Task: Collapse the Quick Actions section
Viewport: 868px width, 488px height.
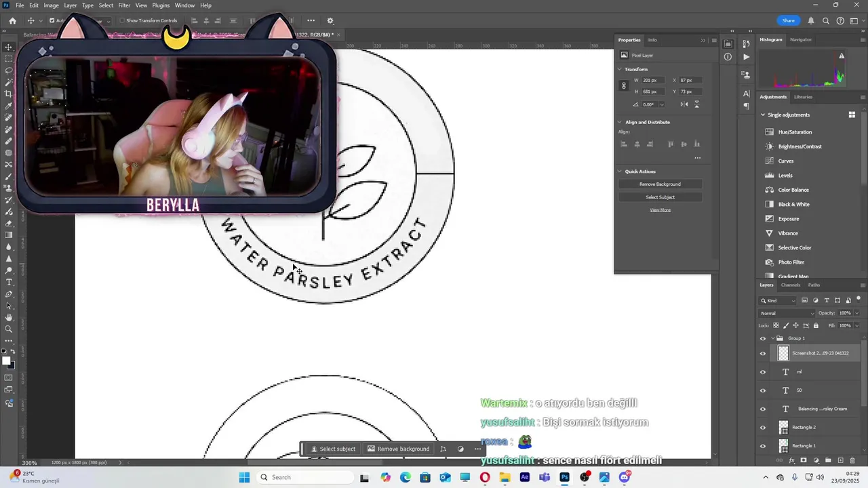Action: tap(620, 171)
